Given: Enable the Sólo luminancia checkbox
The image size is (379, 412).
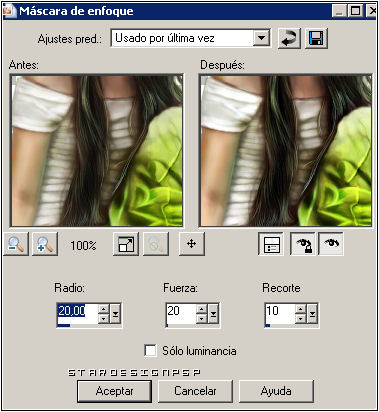Looking at the screenshot, I should 151,351.
